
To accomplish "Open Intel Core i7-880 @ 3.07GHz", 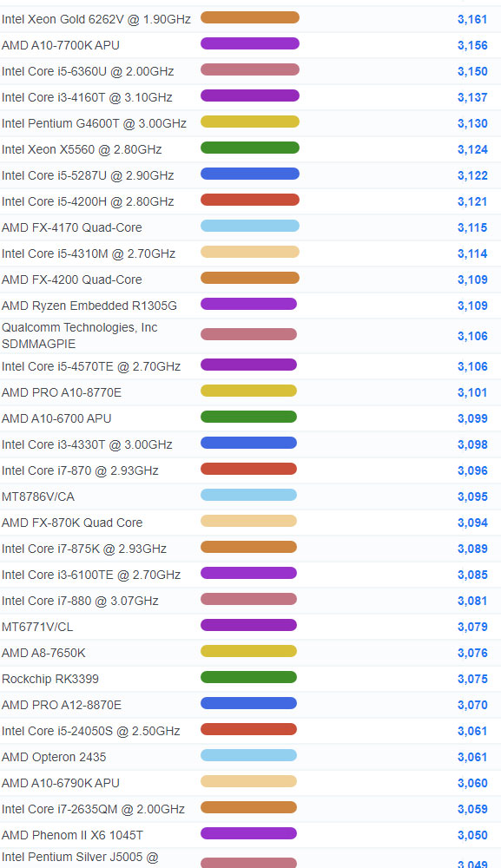I will (80, 601).
